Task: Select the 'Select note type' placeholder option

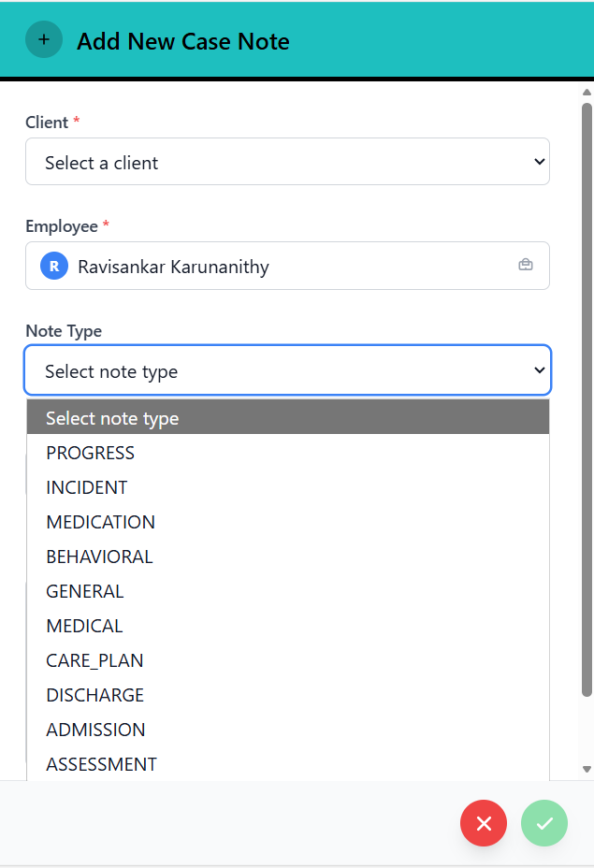Action: (x=112, y=418)
